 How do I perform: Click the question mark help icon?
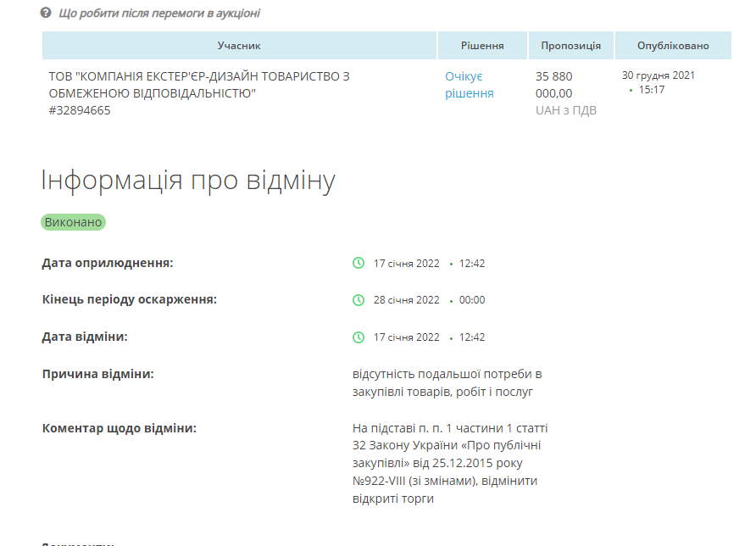click(x=46, y=14)
